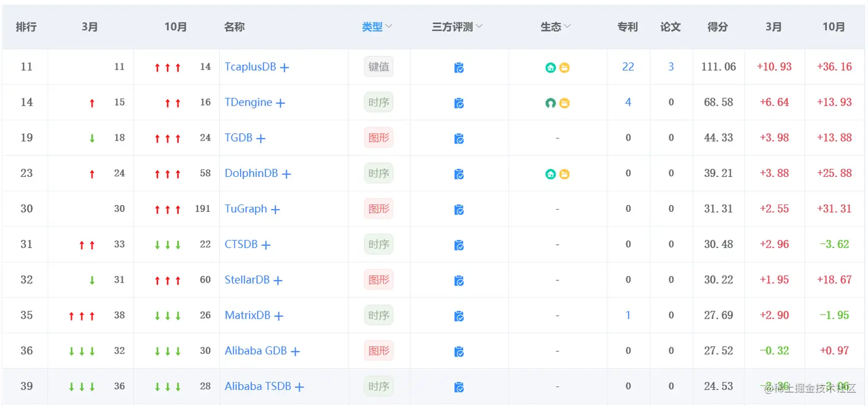Click score 31.31 in TuGraph row

(x=719, y=208)
